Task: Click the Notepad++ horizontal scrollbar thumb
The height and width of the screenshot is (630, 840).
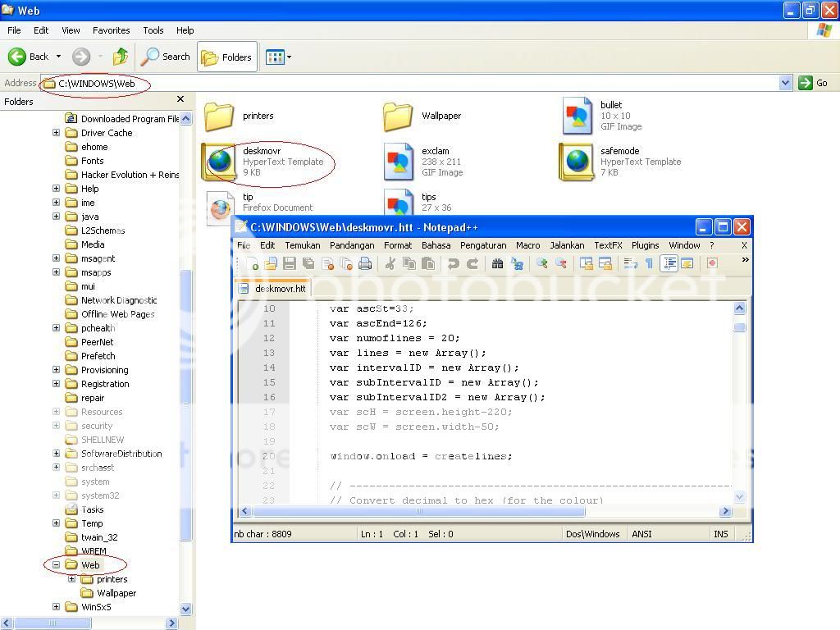Action: click(419, 511)
